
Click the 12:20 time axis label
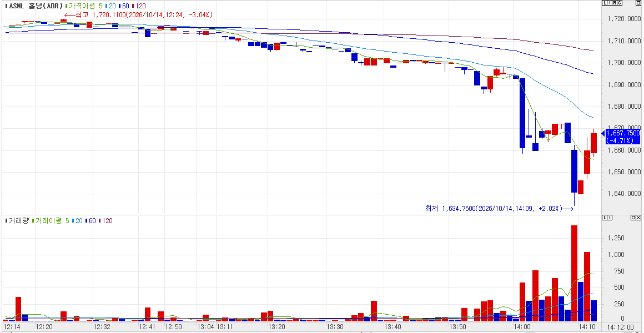pos(44,327)
